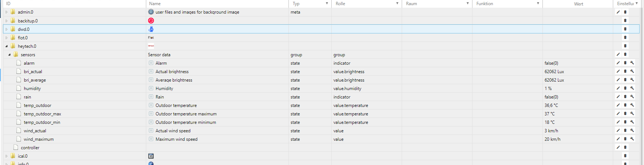Collapse the sensors group node
The width and height of the screenshot is (644, 165).
click(10, 55)
